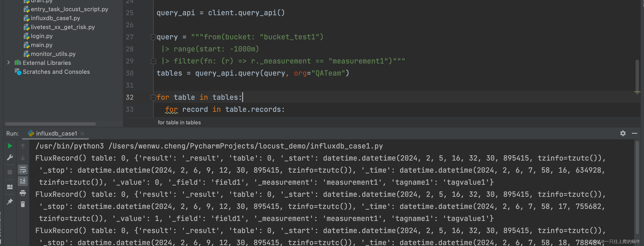Toggle soft-wrap in Run console
The width and height of the screenshot is (644, 246).
coord(23,170)
